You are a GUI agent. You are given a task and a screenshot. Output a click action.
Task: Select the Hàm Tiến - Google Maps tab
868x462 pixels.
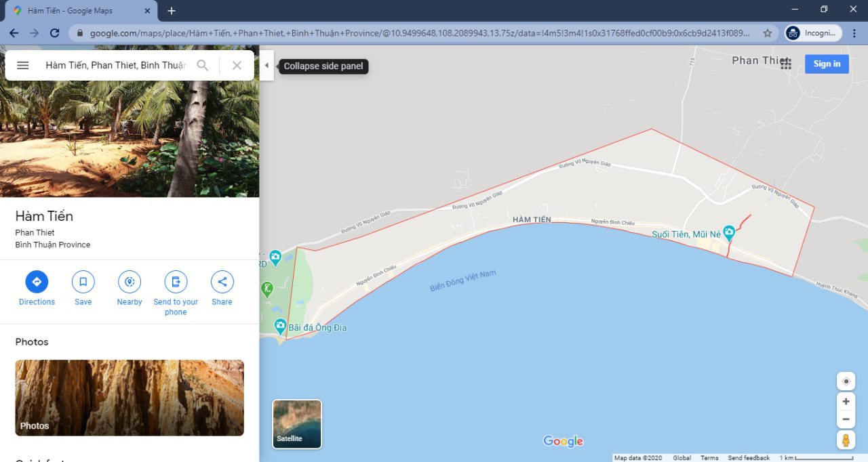80,11
